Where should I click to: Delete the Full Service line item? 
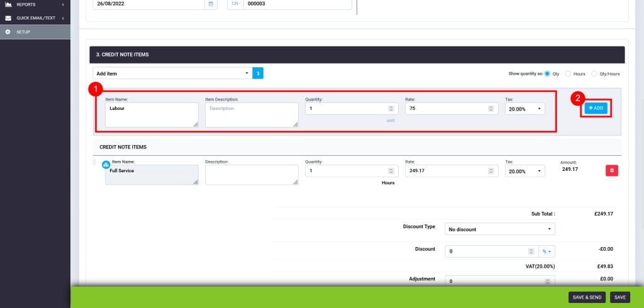click(611, 170)
